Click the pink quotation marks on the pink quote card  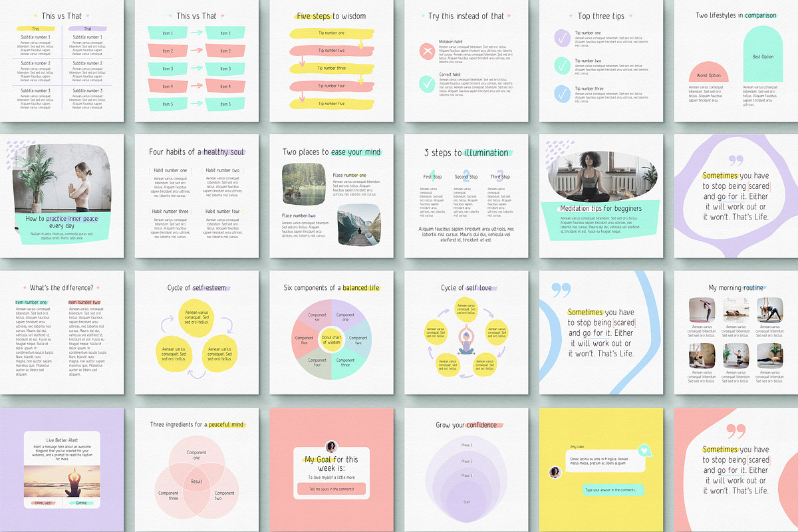(x=735, y=432)
